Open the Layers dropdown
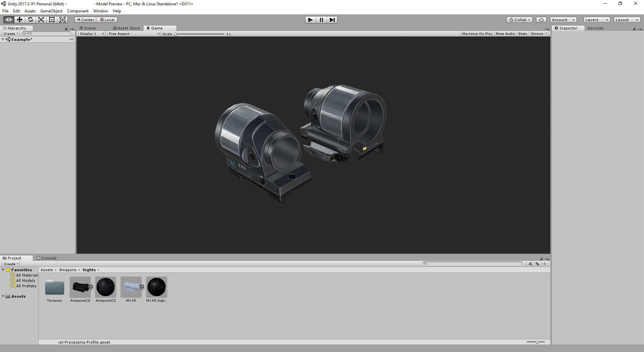 point(597,20)
